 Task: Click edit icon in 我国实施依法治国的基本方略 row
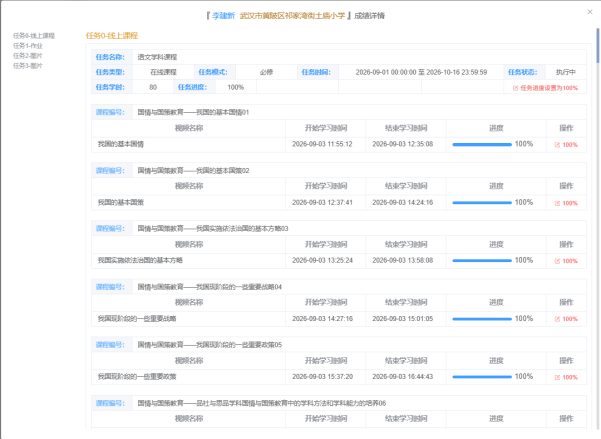[557, 261]
